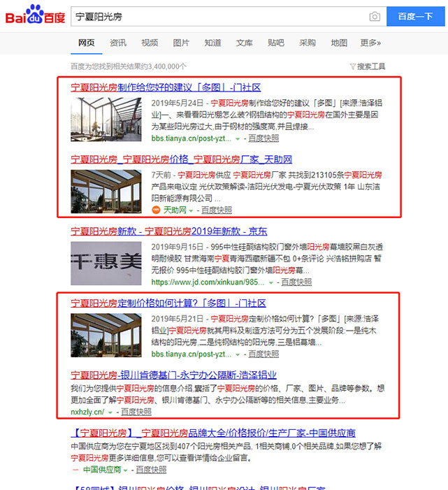The height and width of the screenshot is (490, 448).
Task: Open camera image search icon
Action: 375,16
